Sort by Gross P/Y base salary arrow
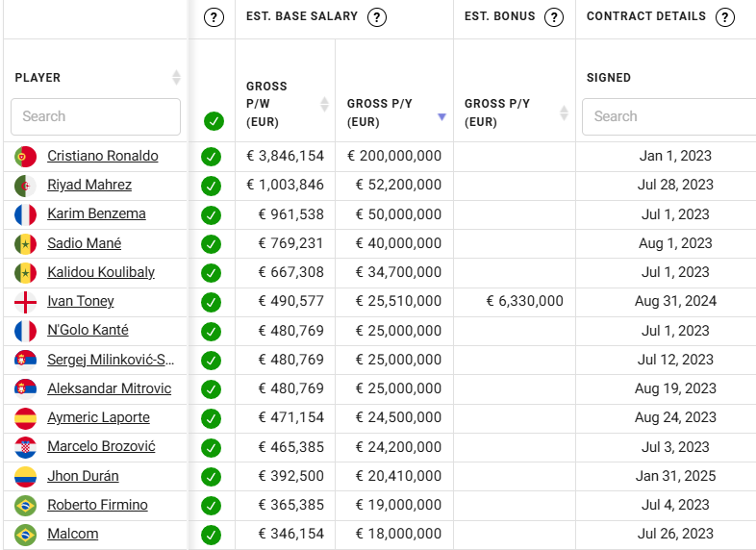This screenshot has height=550, width=756. (x=441, y=116)
